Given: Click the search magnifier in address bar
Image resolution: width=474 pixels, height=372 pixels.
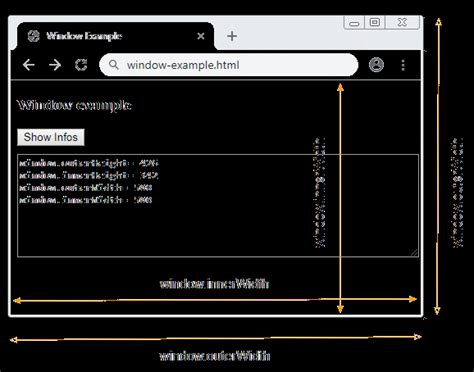Looking at the screenshot, I should 114,64.
